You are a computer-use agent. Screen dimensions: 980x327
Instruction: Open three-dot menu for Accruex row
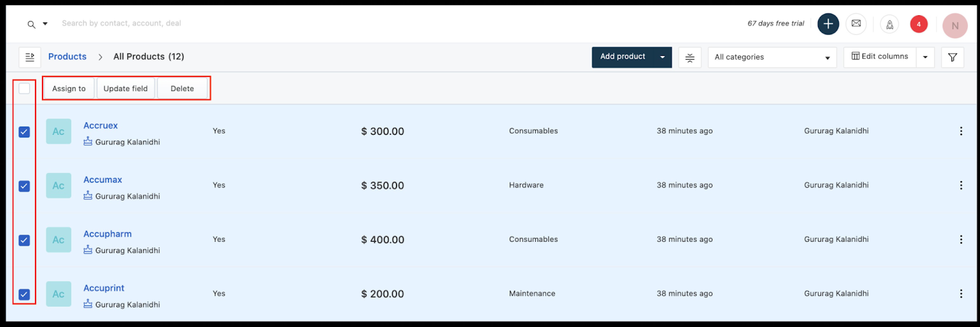pos(961,131)
